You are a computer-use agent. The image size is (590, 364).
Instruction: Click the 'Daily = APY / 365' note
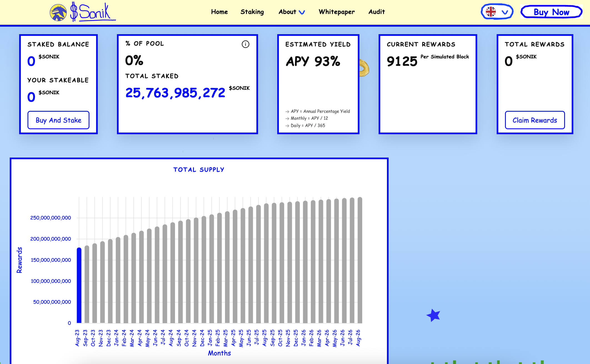(x=308, y=126)
